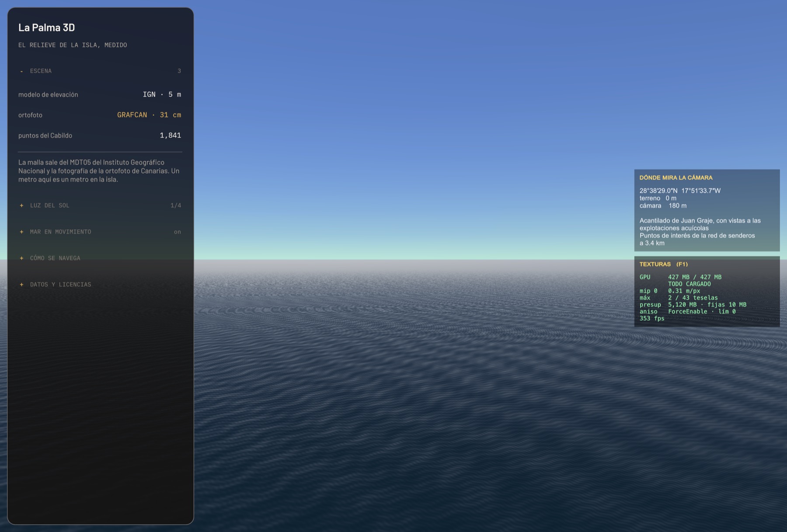The image size is (787, 532).
Task: Expand the MAR EN MOVIMIENTO section
Action: [100, 232]
